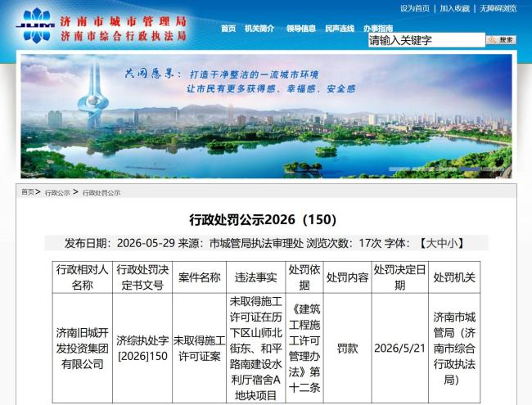Select the column header 案件名称
The image size is (532, 405).
click(200, 277)
